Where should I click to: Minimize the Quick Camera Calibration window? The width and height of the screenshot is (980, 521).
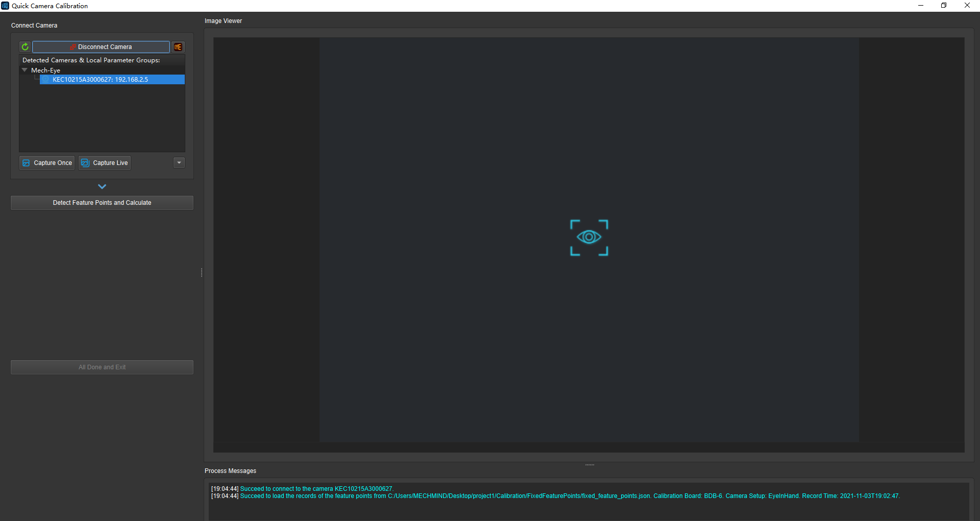click(921, 6)
